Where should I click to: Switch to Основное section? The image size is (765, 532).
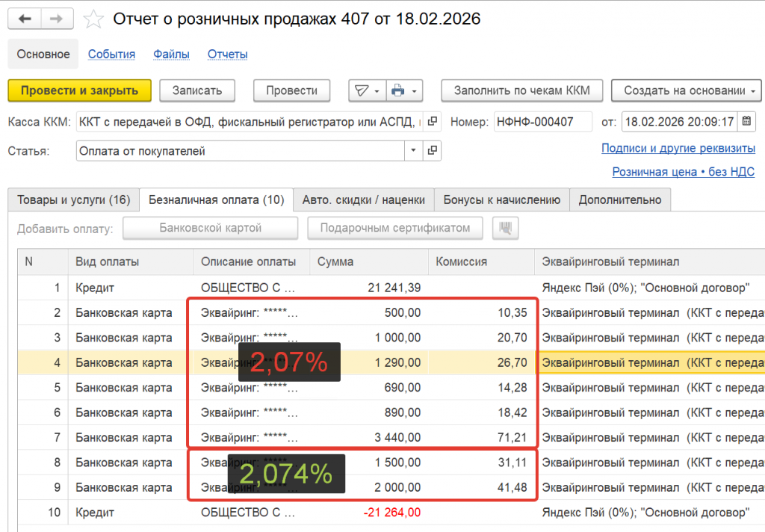tap(43, 55)
